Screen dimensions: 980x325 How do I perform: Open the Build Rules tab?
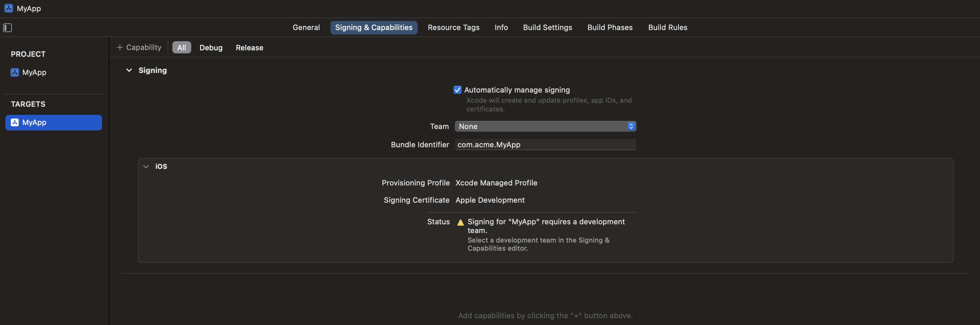coord(668,27)
